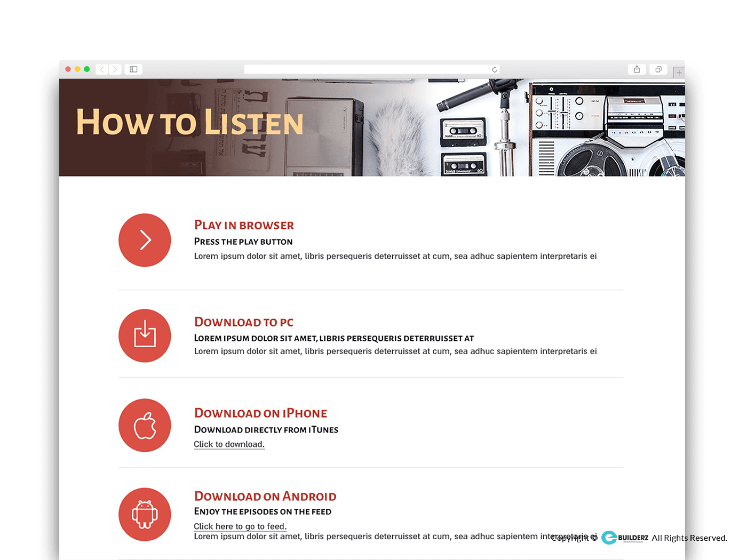747x560 pixels.
Task: Click 'Download directly from iTunes' subheading
Action: coord(266,430)
